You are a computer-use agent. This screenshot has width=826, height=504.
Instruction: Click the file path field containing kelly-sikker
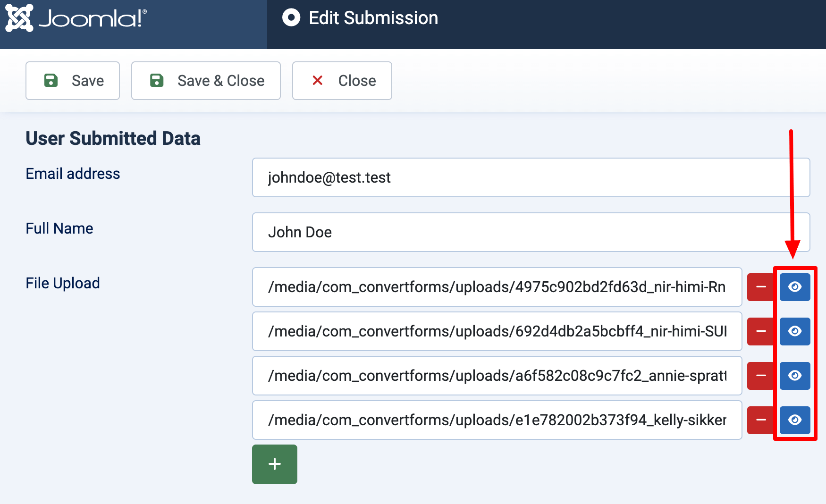[497, 420]
